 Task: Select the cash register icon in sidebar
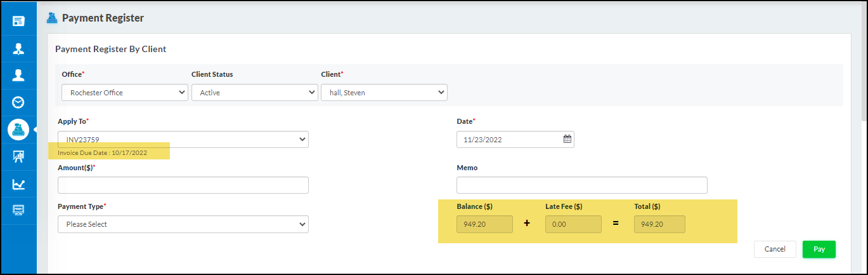18,130
